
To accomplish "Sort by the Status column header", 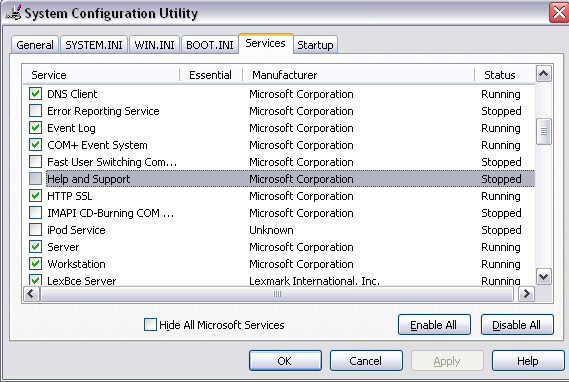I will (x=504, y=75).
